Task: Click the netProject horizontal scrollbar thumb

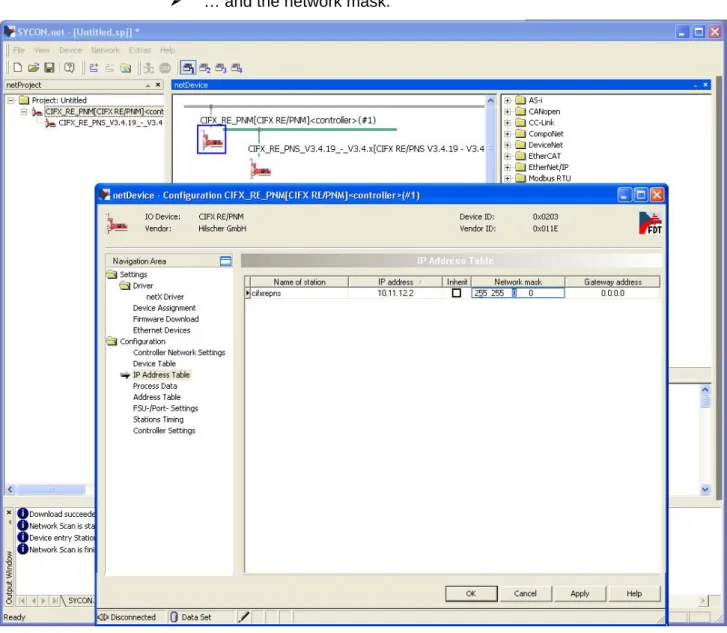Action: pos(51,490)
